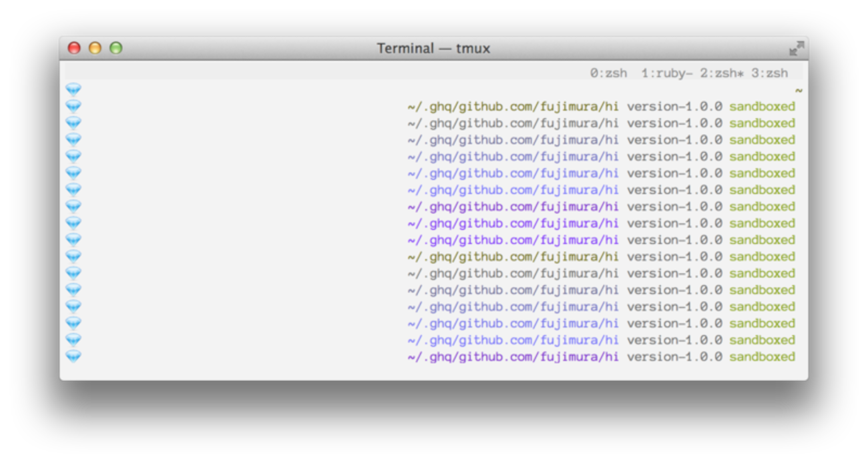The image size is (868, 463).
Task: Click the active 2:zsh* tmux window
Action: tap(722, 73)
